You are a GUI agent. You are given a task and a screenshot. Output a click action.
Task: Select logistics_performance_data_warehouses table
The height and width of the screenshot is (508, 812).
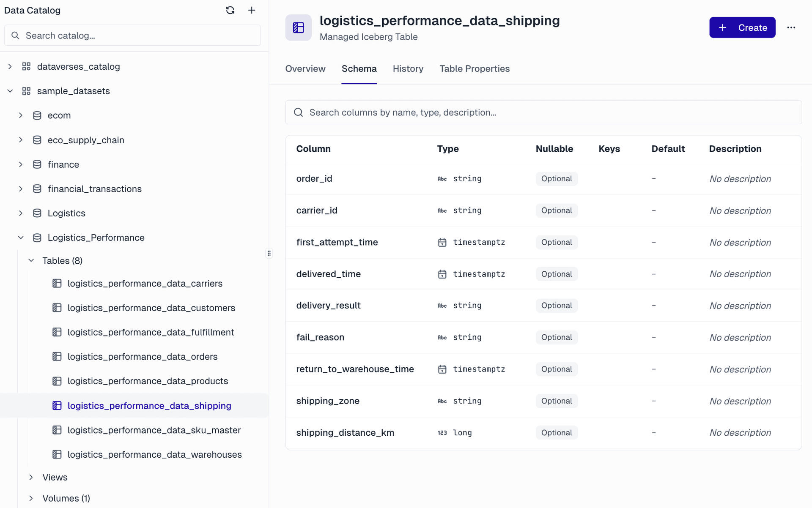(154, 454)
